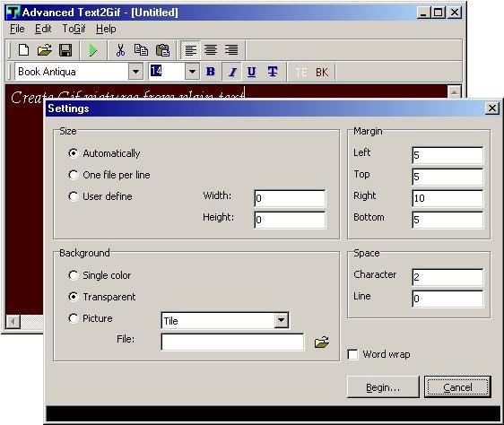This screenshot has height=425, width=504.
Task: Maximize the Advanced Text2Gif window
Action: [x=439, y=13]
